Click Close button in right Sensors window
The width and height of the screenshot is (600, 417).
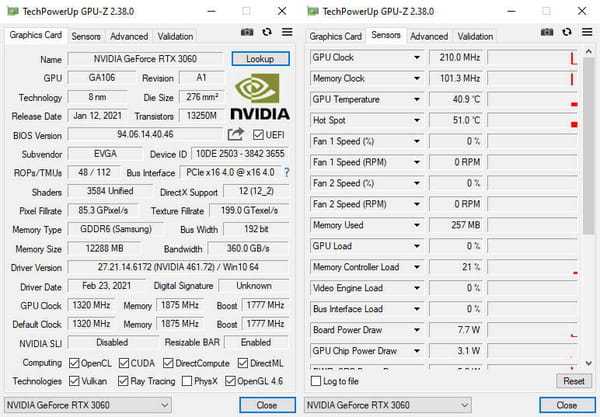coord(567,405)
